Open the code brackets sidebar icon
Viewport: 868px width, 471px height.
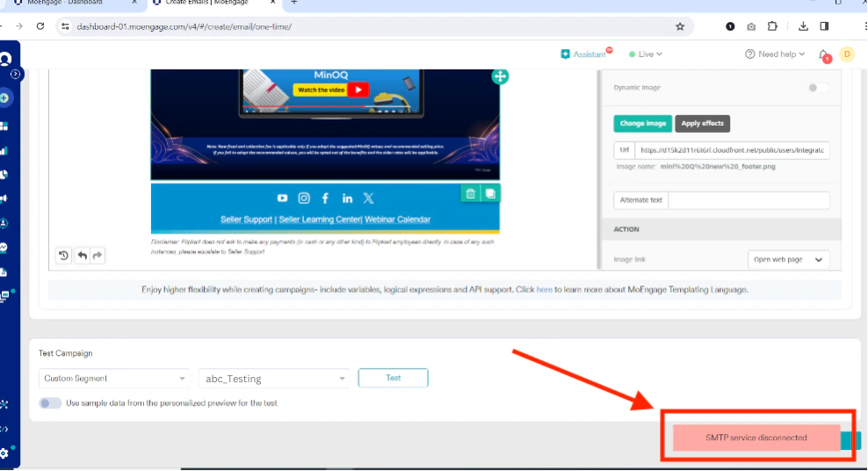[4, 429]
